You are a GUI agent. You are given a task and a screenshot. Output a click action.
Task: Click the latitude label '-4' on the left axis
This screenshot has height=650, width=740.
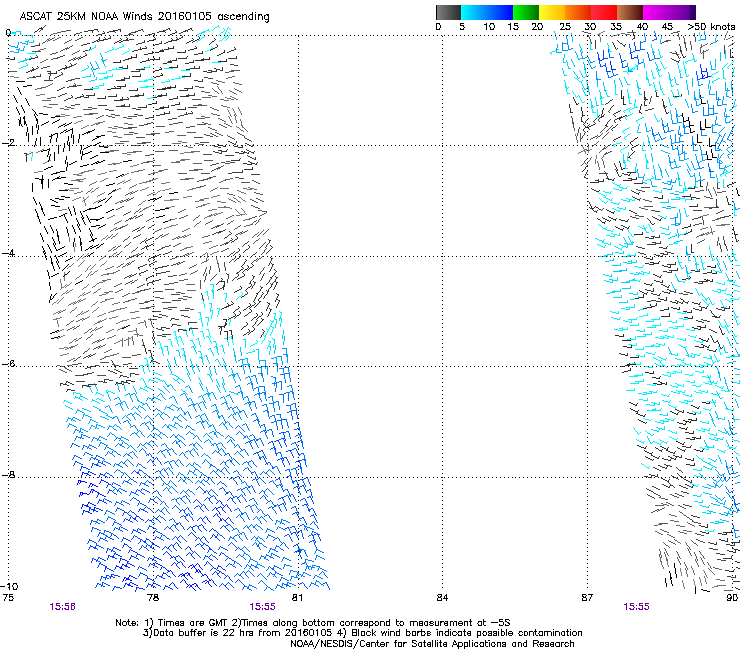coord(8,253)
